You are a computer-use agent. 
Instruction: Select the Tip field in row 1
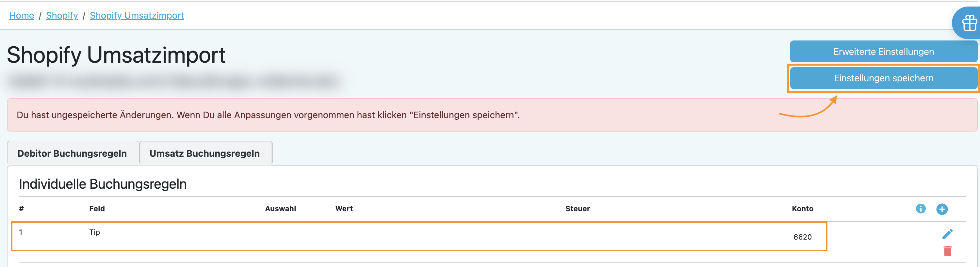pos(95,232)
